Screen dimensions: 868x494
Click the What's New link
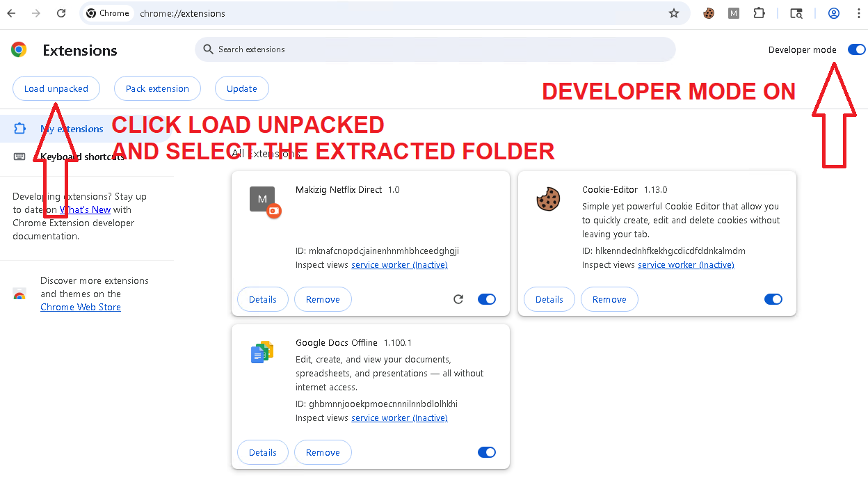tap(86, 209)
